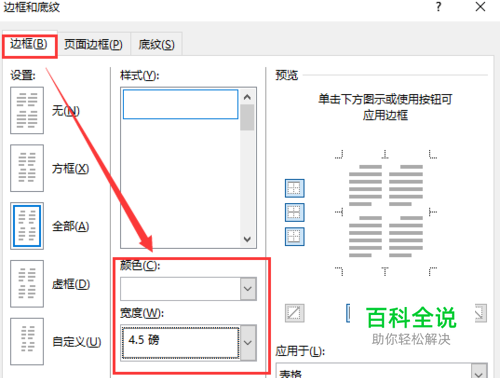The width and height of the screenshot is (500, 378).
Task: Select the 全部(A) all borders icon
Action: pyautogui.click(x=27, y=226)
